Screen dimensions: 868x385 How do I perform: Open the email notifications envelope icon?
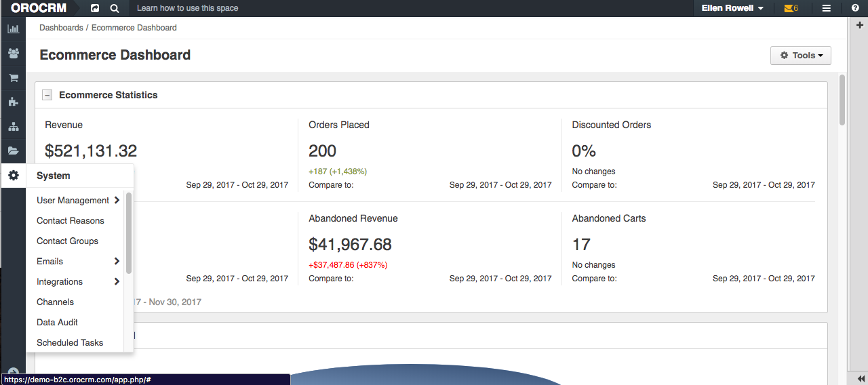[x=790, y=8]
